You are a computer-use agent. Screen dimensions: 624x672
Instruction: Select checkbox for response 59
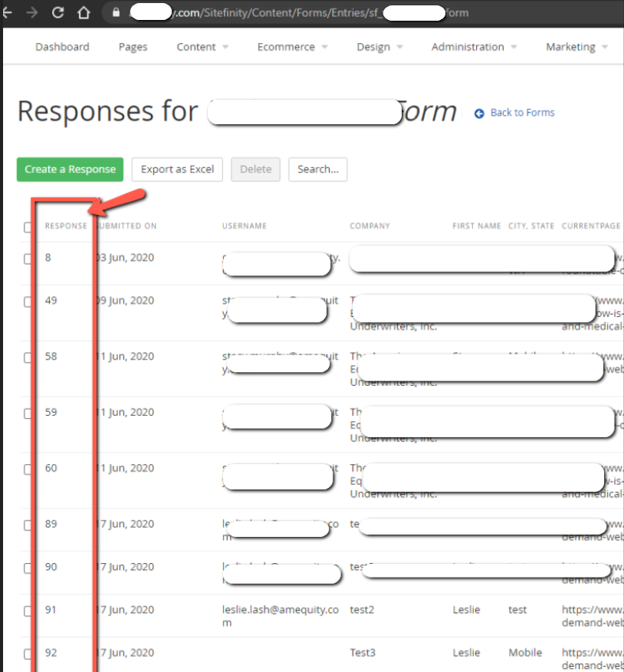(28, 413)
